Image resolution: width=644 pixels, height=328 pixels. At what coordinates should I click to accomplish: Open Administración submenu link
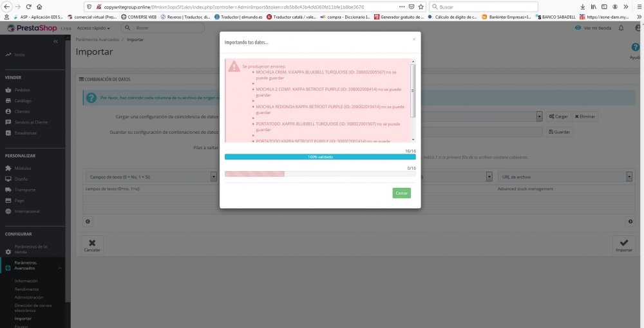click(29, 297)
